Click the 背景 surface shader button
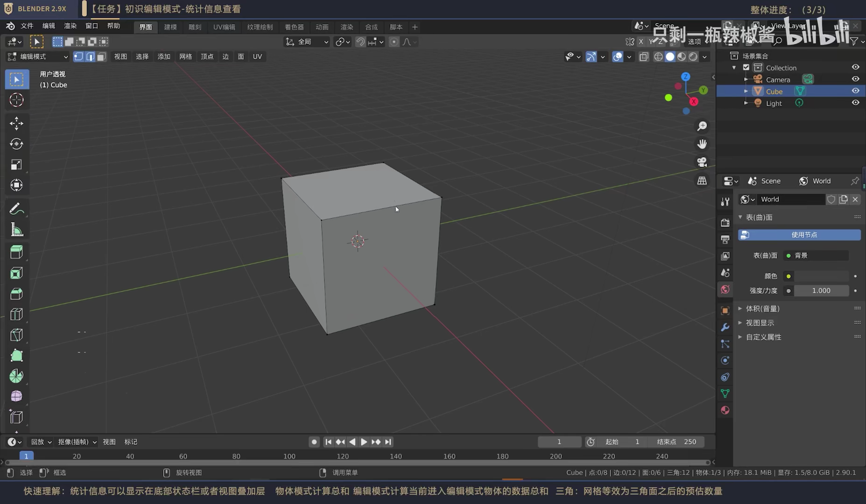The image size is (866, 504). [x=816, y=255]
